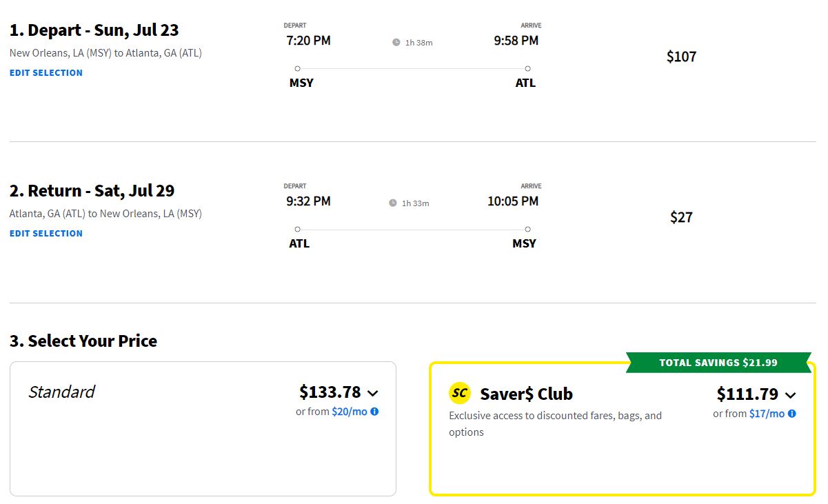Image resolution: width=828 pixels, height=504 pixels.
Task: Select the Saver$ Club fare card
Action: [x=623, y=429]
